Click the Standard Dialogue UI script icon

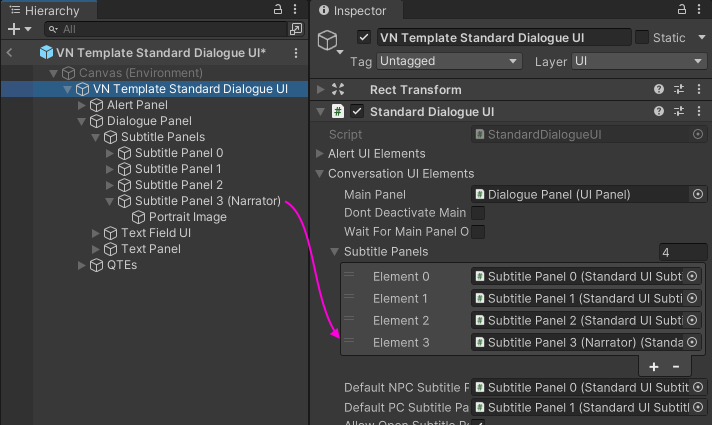click(x=337, y=111)
